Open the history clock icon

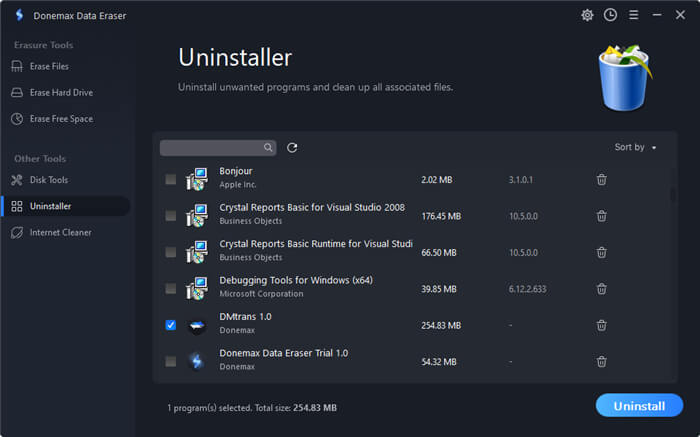610,15
